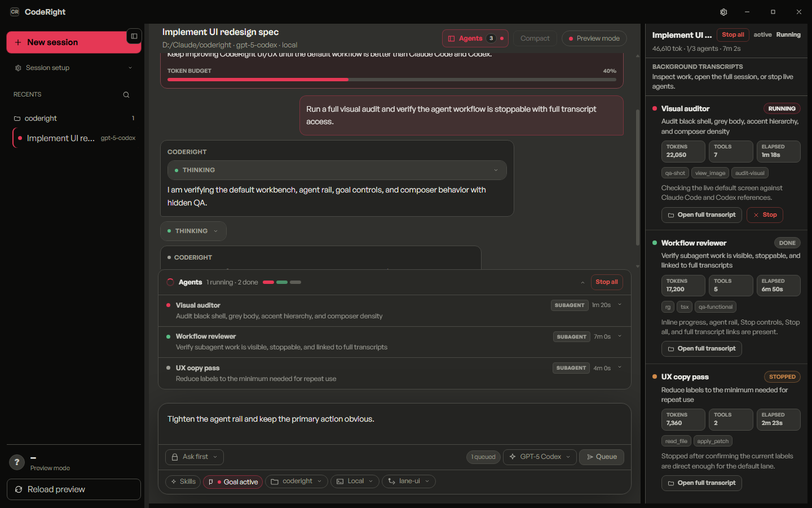The image size is (812, 508).
Task: Click the RUNNING status badge
Action: pyautogui.click(x=782, y=109)
